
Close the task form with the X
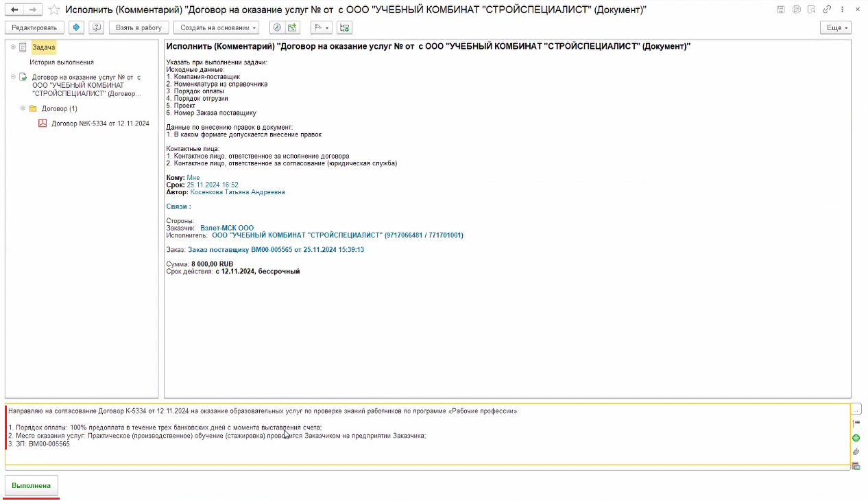[857, 10]
